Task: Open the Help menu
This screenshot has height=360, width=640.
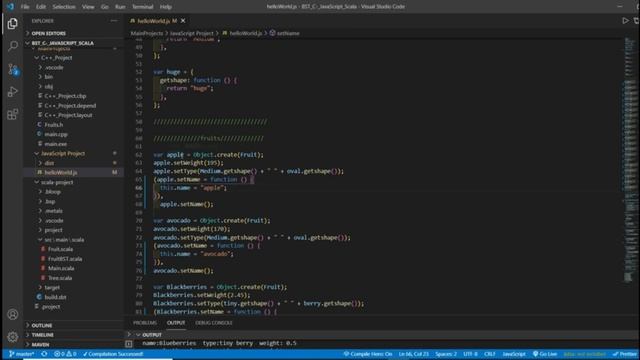Action: pos(165,7)
